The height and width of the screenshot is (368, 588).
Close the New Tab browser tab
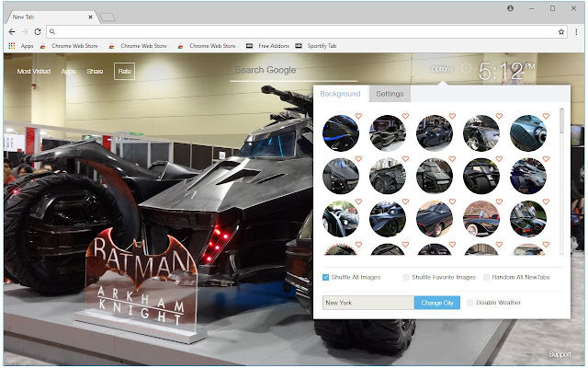(x=90, y=17)
